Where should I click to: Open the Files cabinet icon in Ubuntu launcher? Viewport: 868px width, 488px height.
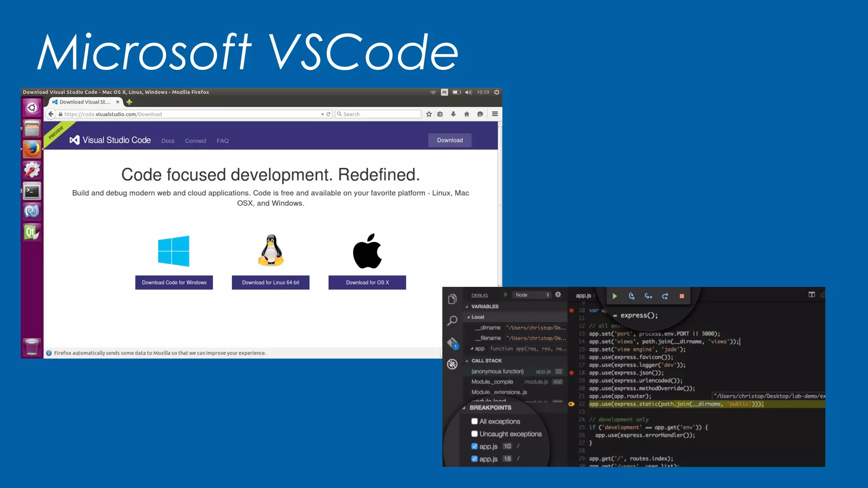pyautogui.click(x=32, y=128)
